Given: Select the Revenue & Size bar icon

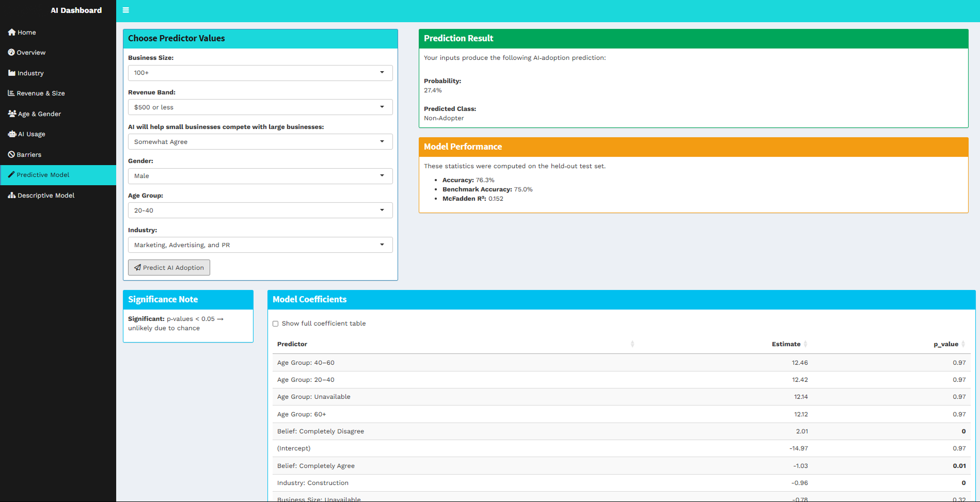Looking at the screenshot, I should (11, 93).
